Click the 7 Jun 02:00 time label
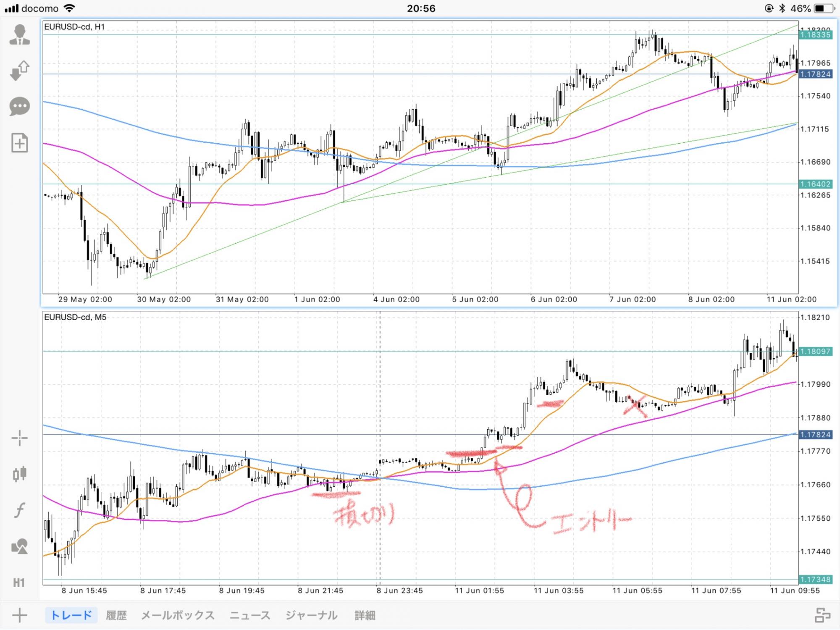Image resolution: width=840 pixels, height=630 pixels. (x=633, y=299)
